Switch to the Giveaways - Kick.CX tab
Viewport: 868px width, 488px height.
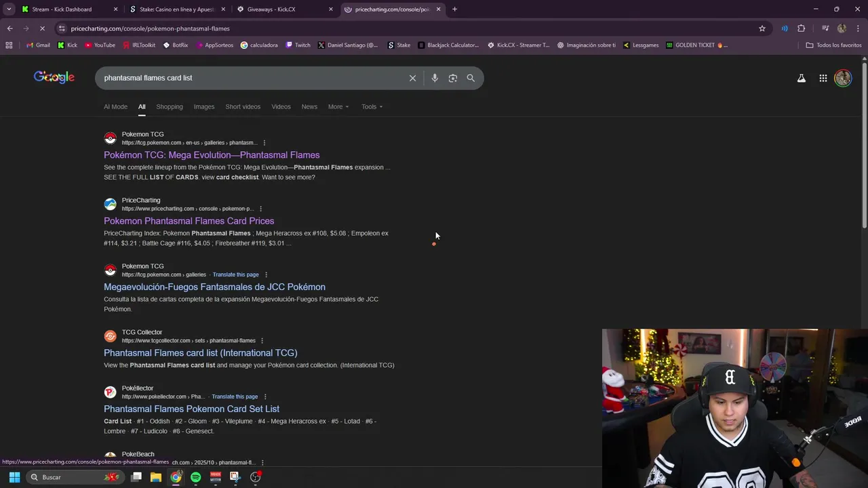pyautogui.click(x=283, y=9)
